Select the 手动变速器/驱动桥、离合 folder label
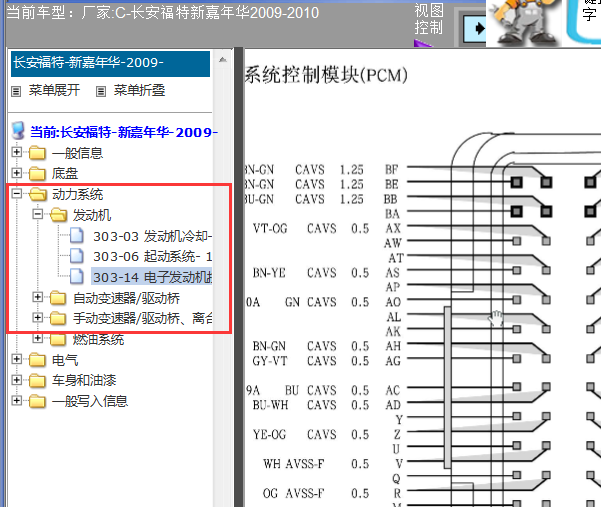Screen dimensions: 601x507 coord(143,318)
